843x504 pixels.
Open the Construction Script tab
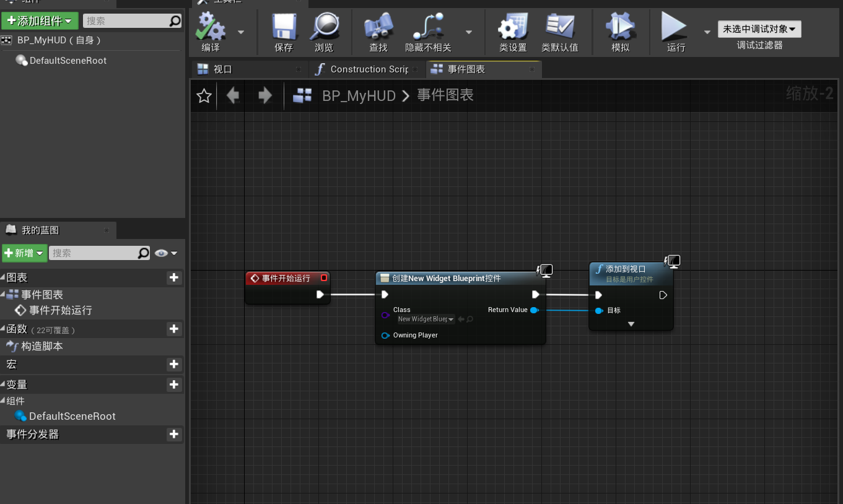[365, 69]
